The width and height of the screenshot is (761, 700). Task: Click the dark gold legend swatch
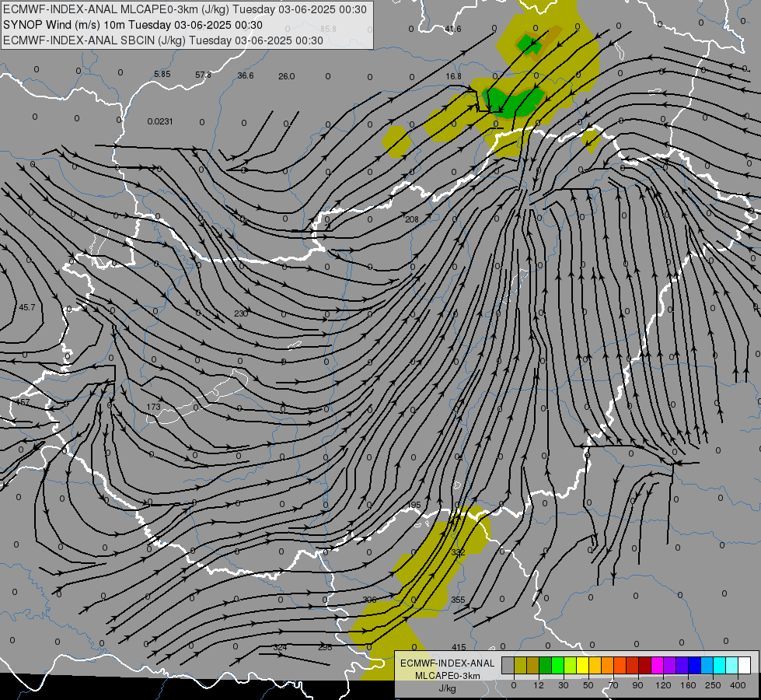[533, 666]
